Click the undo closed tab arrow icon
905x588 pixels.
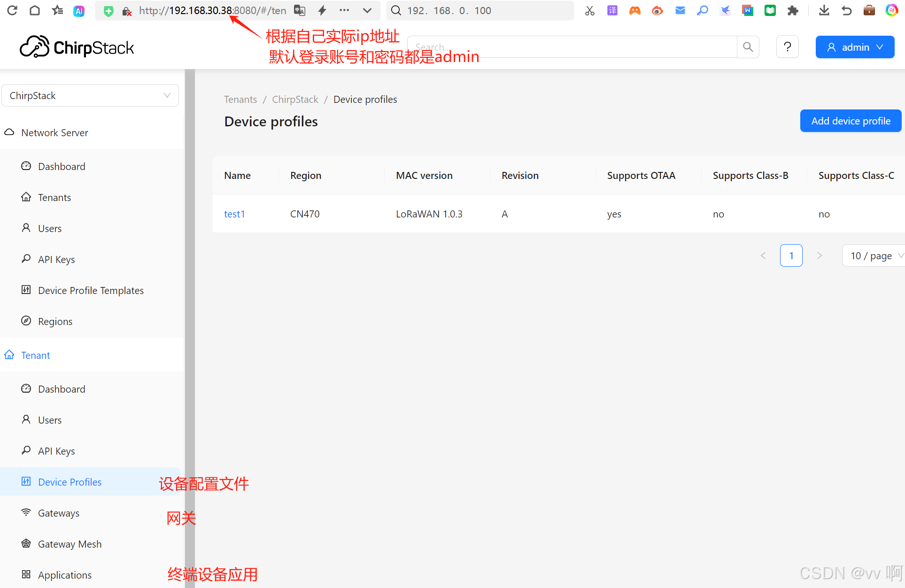tap(847, 10)
